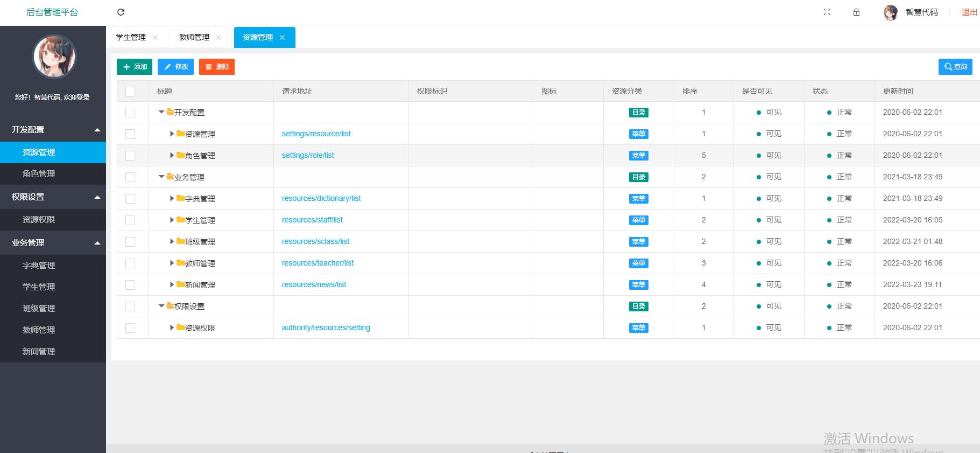Collapse 开发配置 sidebar menu group
Screen dimensions: 980x453
(x=53, y=130)
